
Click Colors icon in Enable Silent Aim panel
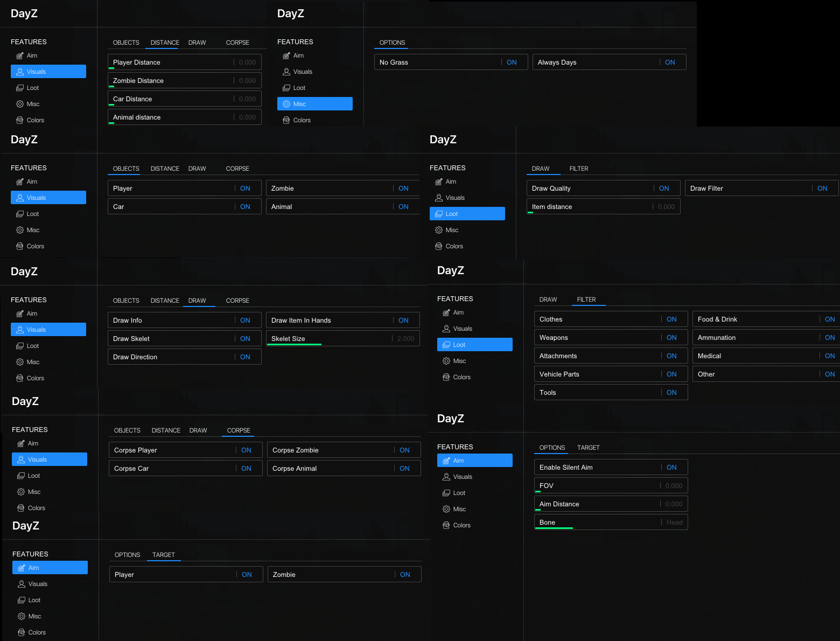coord(446,525)
